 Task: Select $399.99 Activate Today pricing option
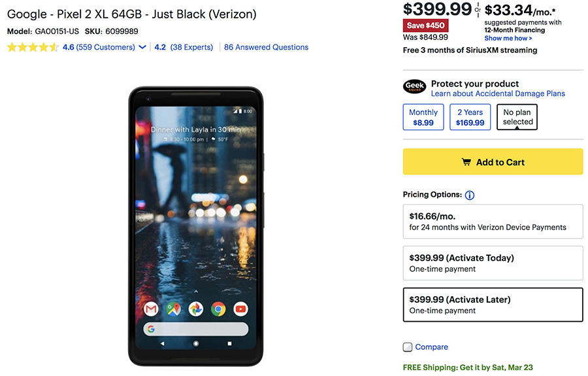click(493, 263)
